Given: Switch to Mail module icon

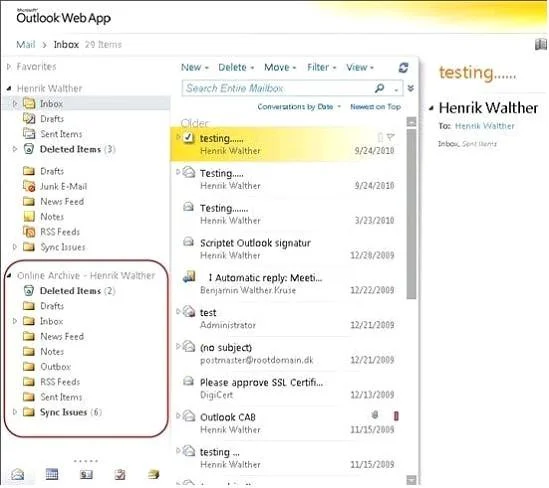Looking at the screenshot, I should click(x=18, y=474).
